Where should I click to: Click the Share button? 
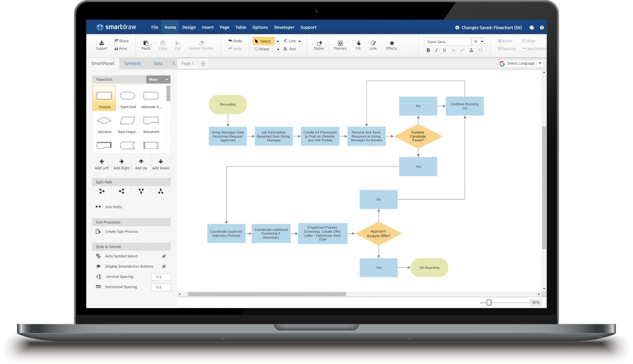click(x=121, y=41)
